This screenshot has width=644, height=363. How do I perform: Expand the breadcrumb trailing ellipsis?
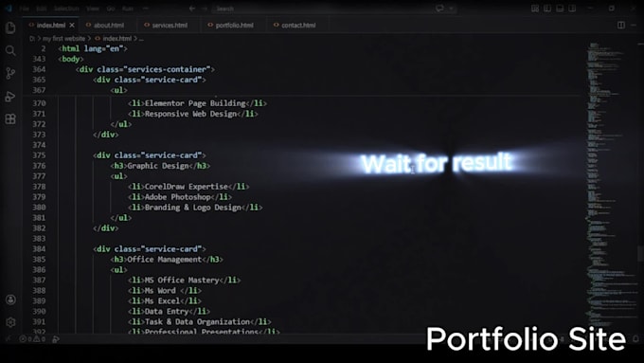(x=141, y=39)
